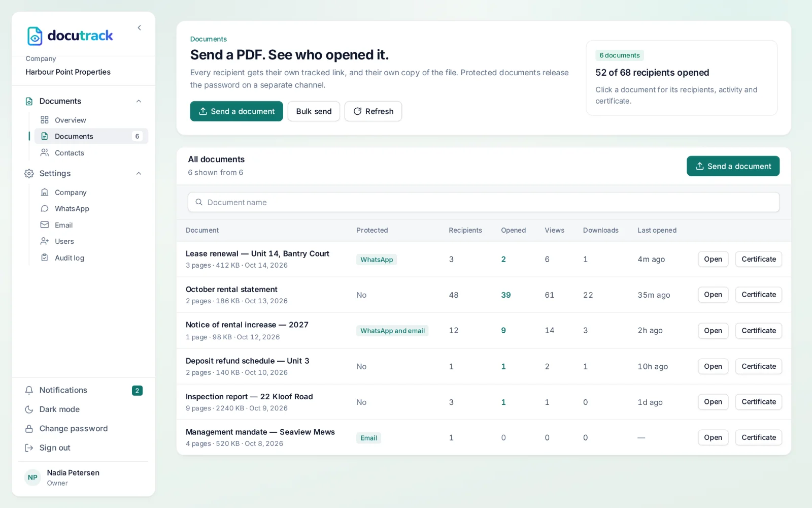The height and width of the screenshot is (508, 812).
Task: Click the Email protection tag
Action: [368, 438]
